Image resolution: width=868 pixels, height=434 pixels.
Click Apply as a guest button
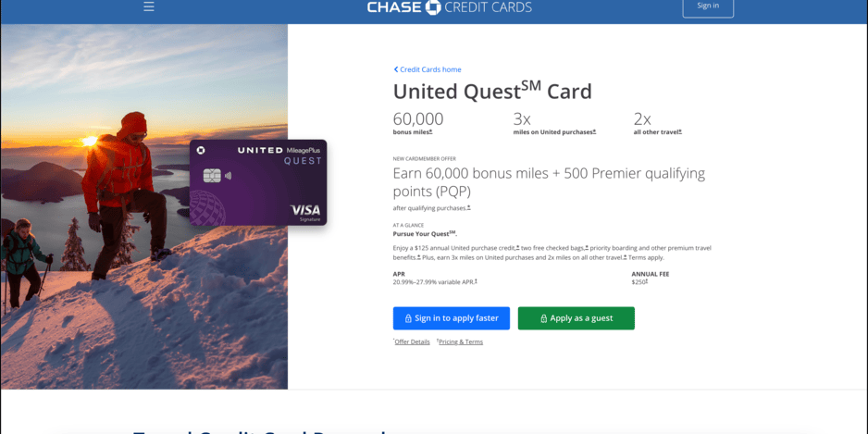point(577,318)
